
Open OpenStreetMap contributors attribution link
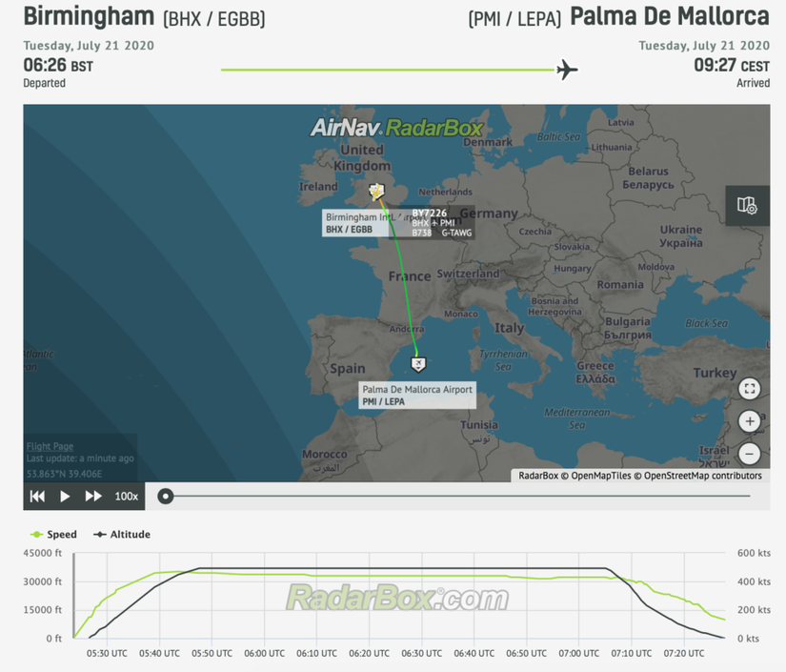pyautogui.click(x=703, y=476)
